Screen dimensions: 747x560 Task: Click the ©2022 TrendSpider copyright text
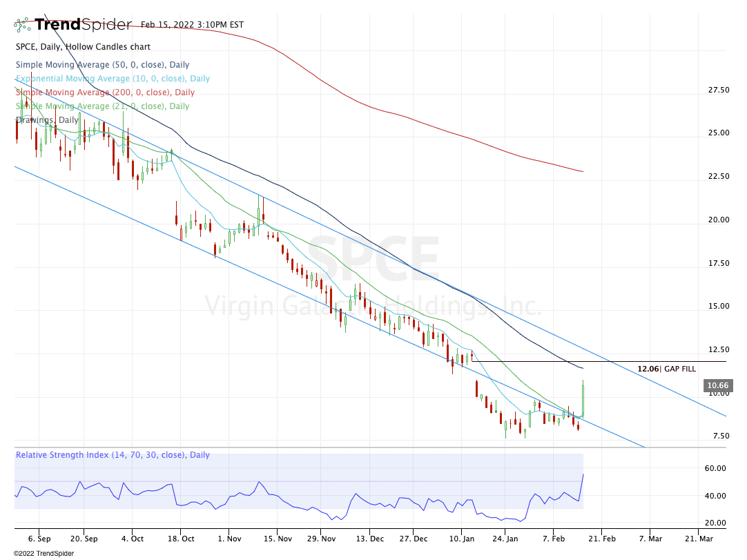(43, 553)
